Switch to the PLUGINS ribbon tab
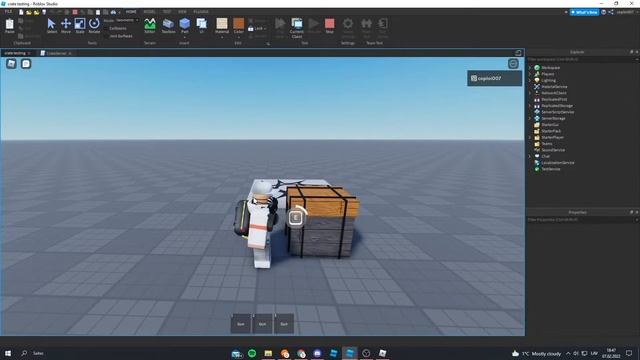640x360 pixels. [201, 12]
